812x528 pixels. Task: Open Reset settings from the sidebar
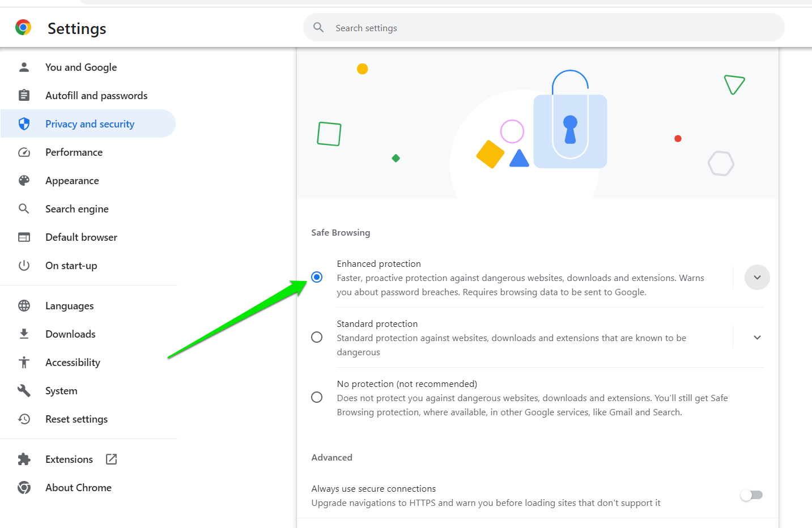tap(76, 419)
